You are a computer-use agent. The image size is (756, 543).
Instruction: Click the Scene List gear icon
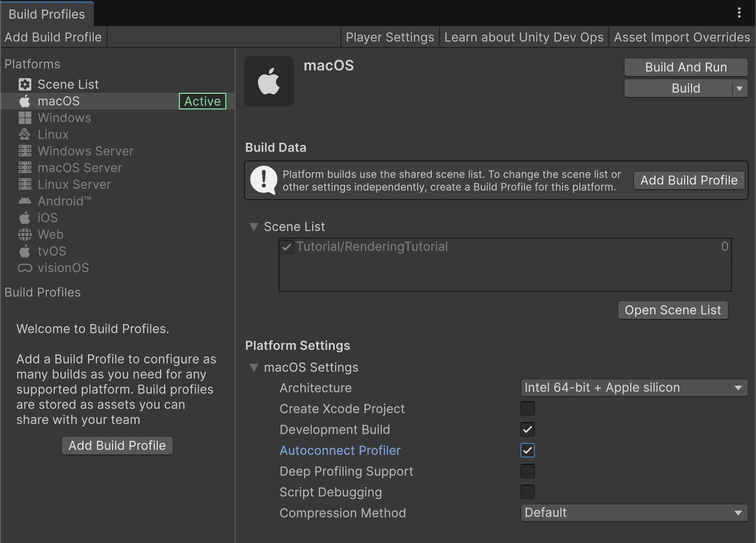25,84
